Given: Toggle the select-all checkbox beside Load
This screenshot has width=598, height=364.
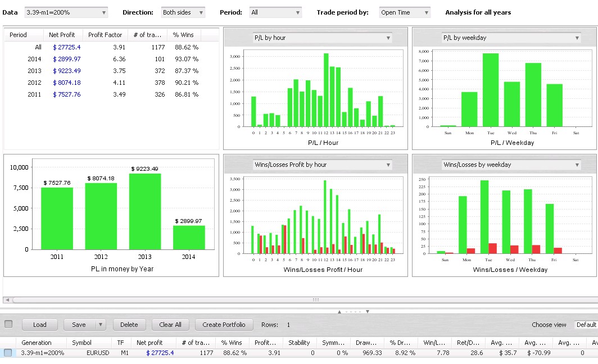Looking at the screenshot, I should click(x=8, y=324).
